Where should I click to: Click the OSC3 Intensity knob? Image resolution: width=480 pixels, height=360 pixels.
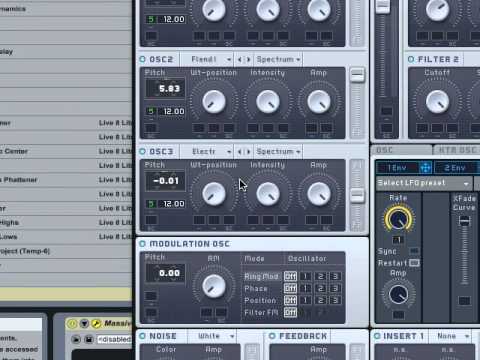268,194
